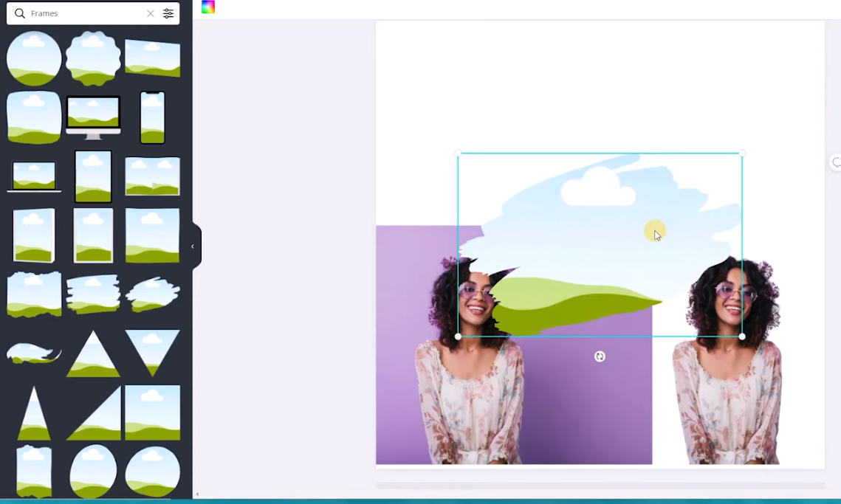Image resolution: width=841 pixels, height=504 pixels.
Task: Pick the smartphone frame
Action: pos(152,117)
